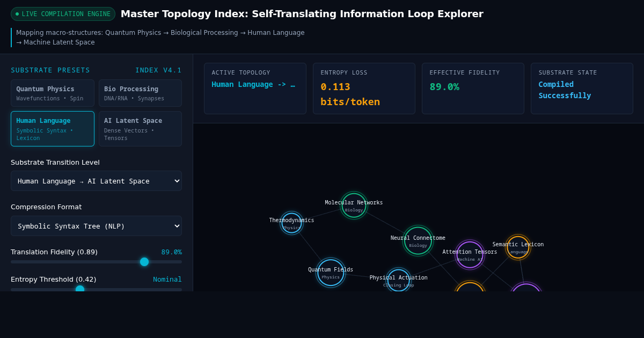Adjust the Entropy Threshold slider
Screen dimensions: 644x338
[x=96, y=290]
